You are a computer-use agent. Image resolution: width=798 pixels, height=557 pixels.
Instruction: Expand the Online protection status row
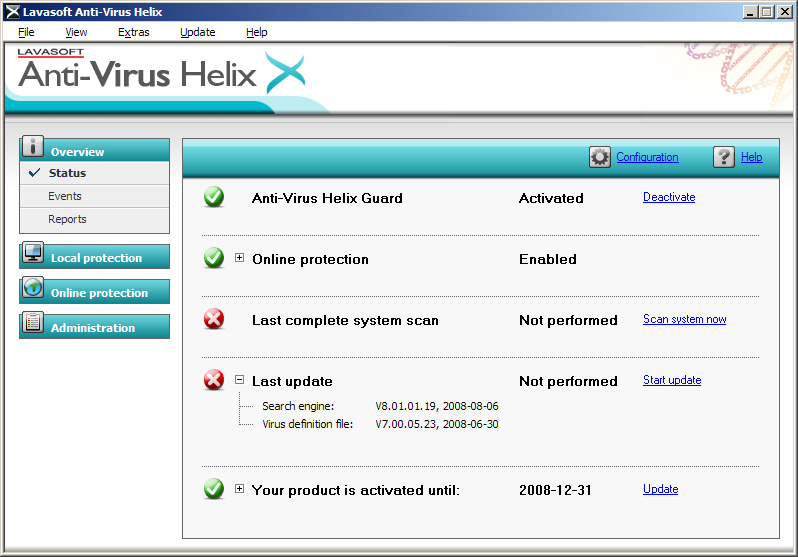pos(239,258)
